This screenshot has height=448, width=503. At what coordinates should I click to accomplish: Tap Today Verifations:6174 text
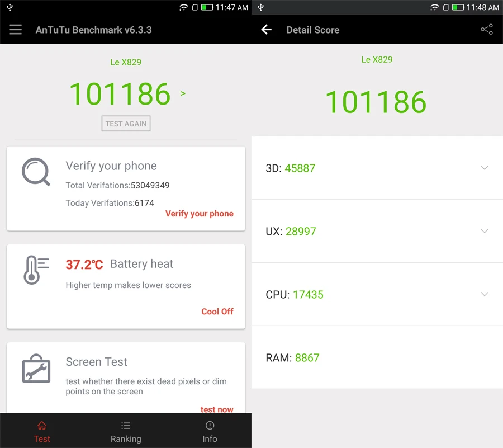[x=110, y=203]
